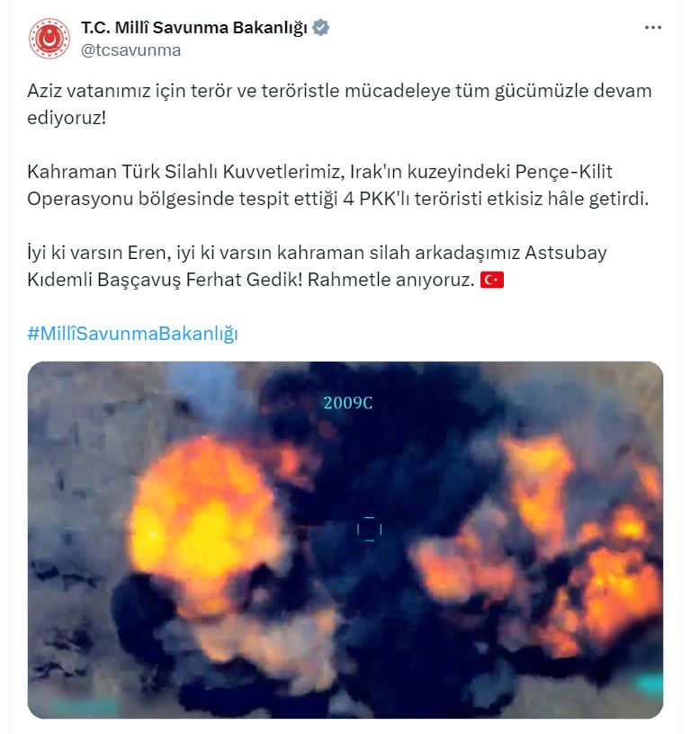The height and width of the screenshot is (734, 700).
Task: Play the explosion video thumbnail
Action: click(346, 540)
